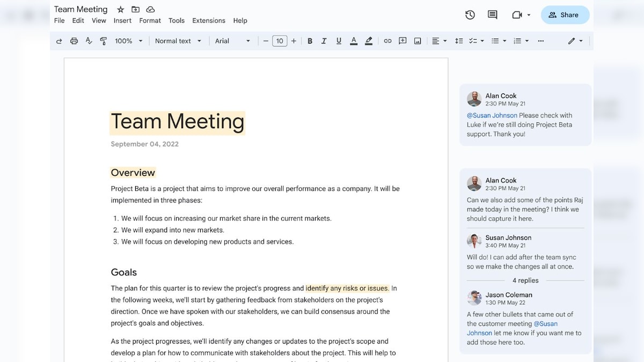
Task: Click the numbered list icon
Action: click(x=517, y=41)
